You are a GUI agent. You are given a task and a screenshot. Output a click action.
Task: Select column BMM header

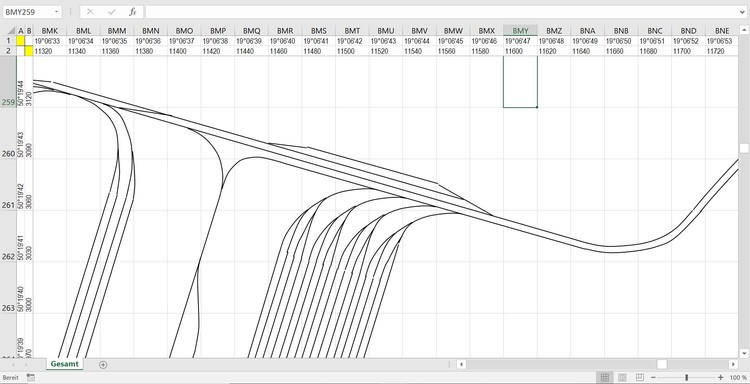(117, 31)
